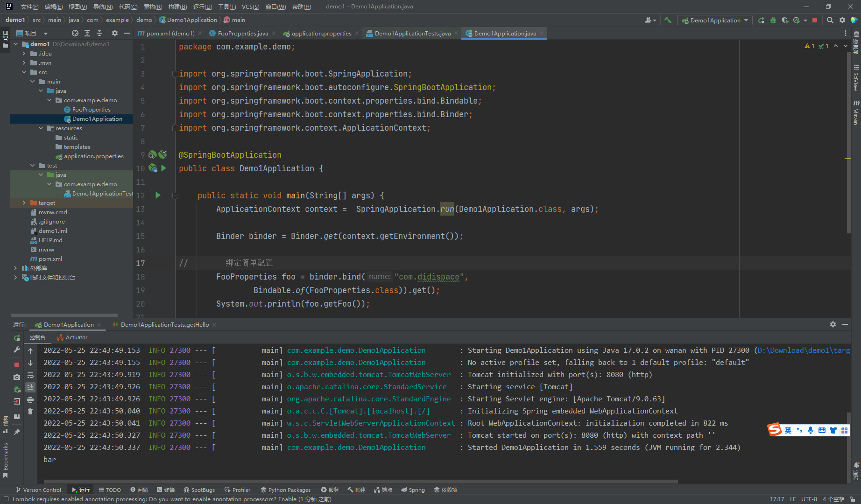The image size is (861, 504).
Task: Open the VCS(S) menu
Action: [x=250, y=7]
